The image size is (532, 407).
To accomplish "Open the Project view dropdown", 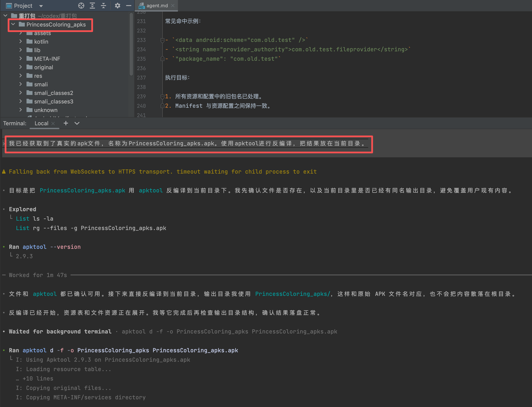I will (x=41, y=6).
